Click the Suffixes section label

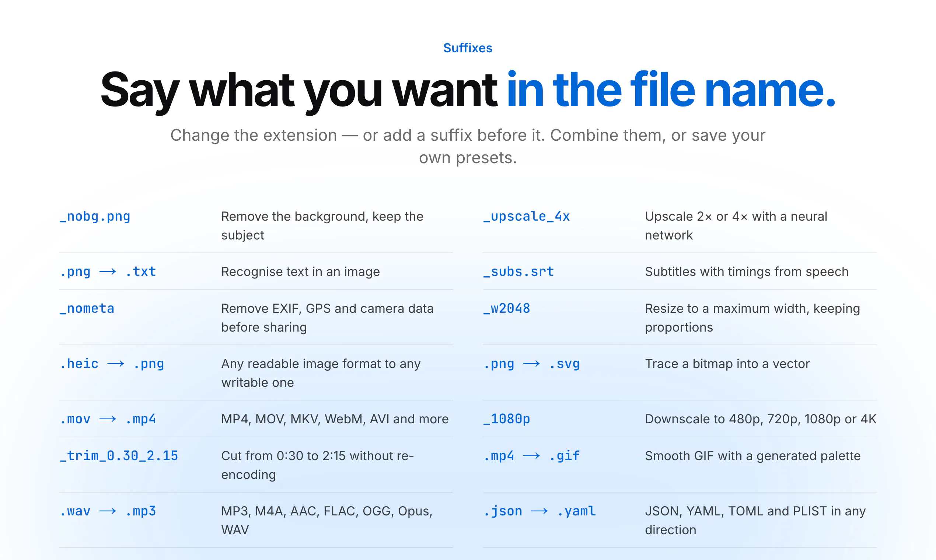click(468, 48)
